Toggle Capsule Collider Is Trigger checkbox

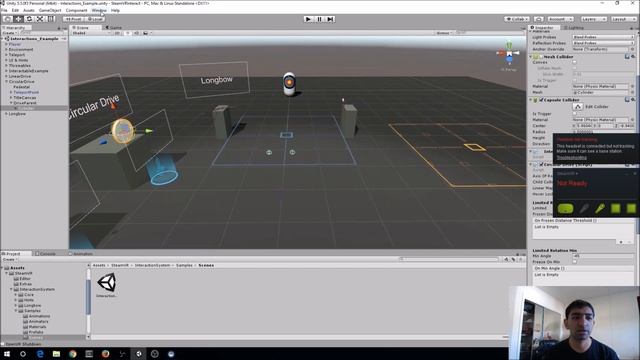pos(575,114)
